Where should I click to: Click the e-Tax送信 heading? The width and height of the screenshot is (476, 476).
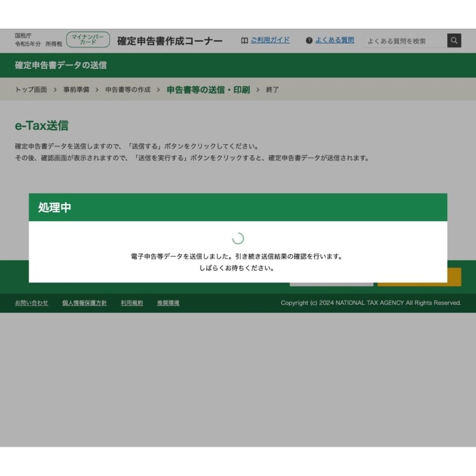pyautogui.click(x=41, y=126)
